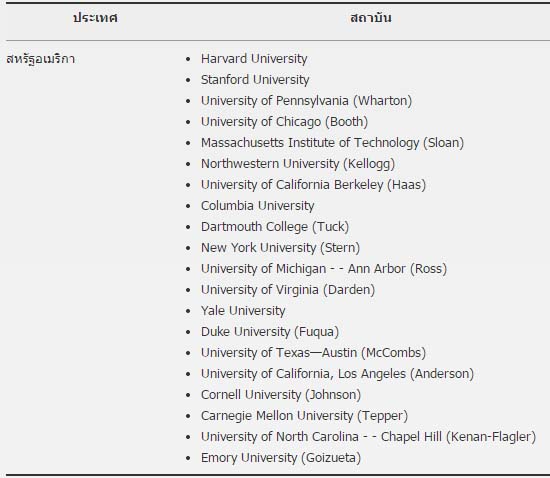The image size is (550, 478).
Task: Select Carnegie Mellon University (Tepper) item
Action: 304,416
